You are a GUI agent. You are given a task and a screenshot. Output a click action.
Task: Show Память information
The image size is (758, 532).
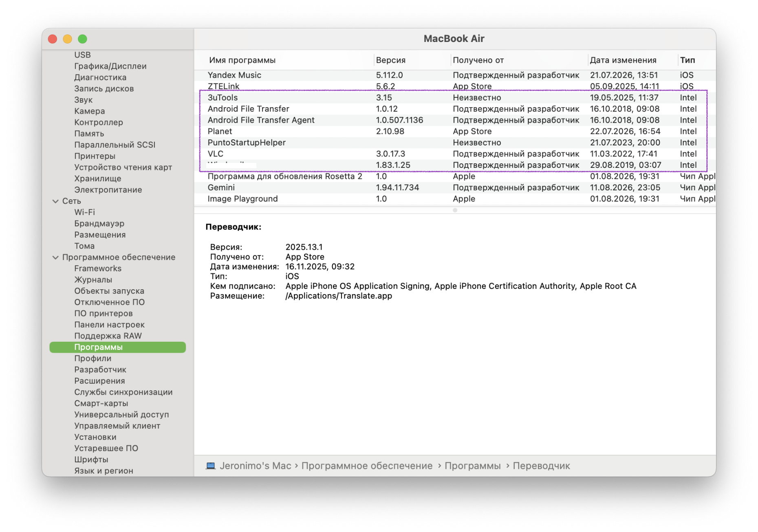point(89,134)
